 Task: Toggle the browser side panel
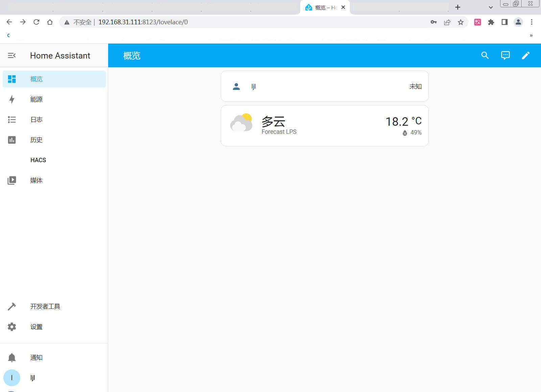click(504, 22)
